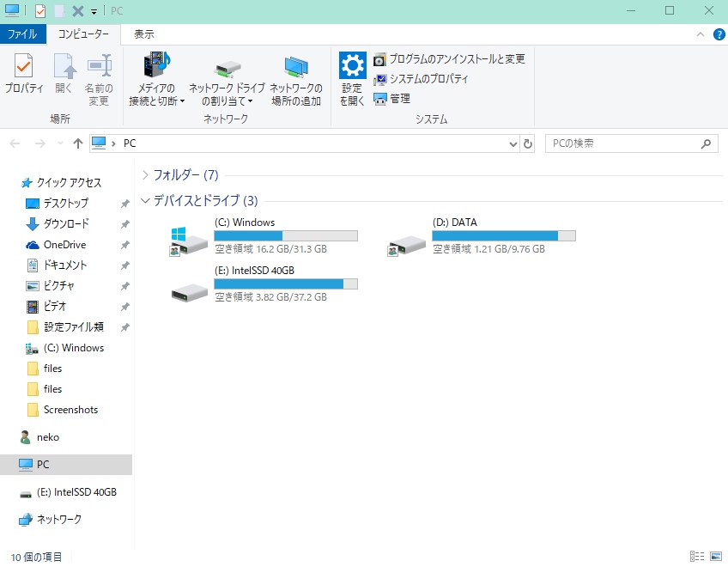Screen dimensions: 728x567
Task: Click the PC search (PCの検索) box
Action: 624,143
